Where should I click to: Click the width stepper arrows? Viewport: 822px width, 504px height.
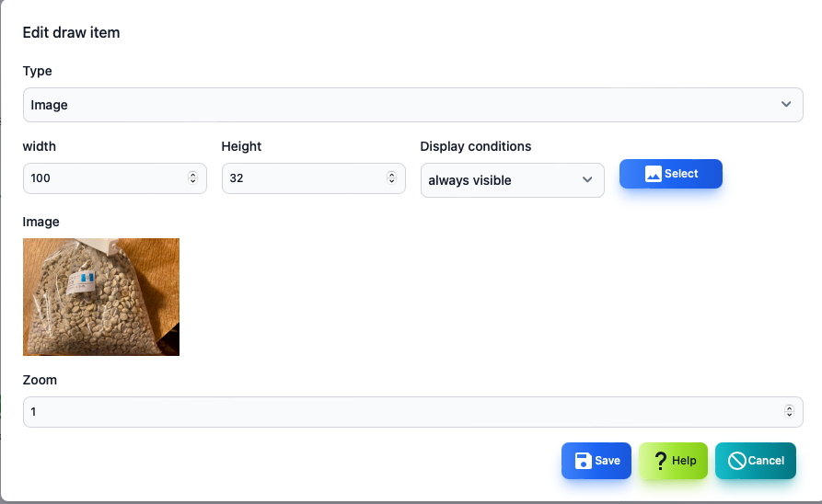(x=193, y=178)
